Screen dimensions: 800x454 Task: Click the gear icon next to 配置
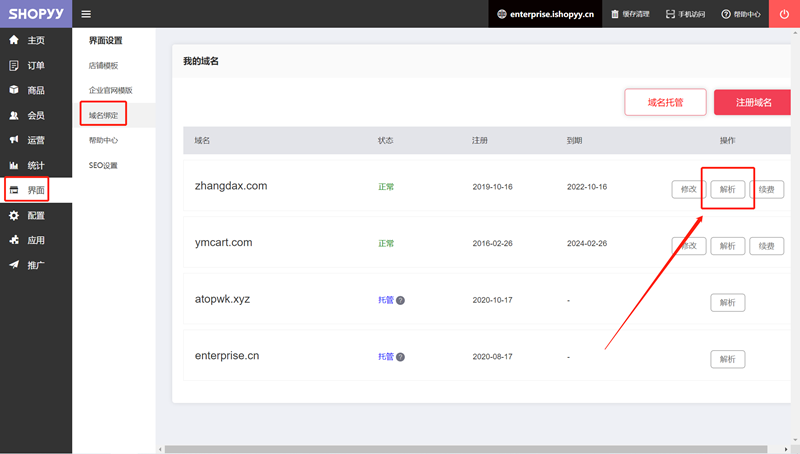coord(14,215)
